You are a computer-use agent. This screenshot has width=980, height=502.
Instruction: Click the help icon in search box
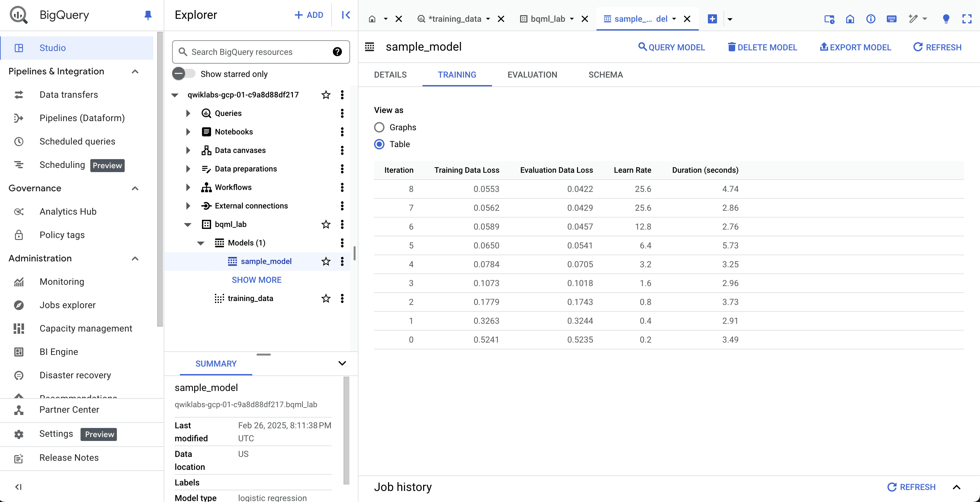point(337,52)
